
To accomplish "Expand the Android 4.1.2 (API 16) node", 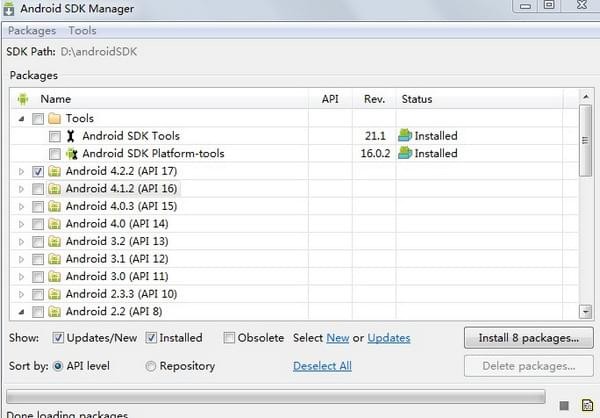I will click(x=22, y=189).
